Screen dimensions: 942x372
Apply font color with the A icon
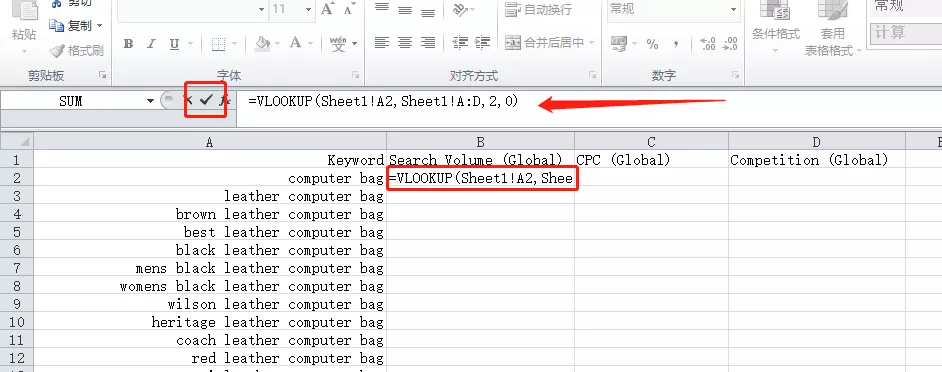pyautogui.click(x=295, y=43)
